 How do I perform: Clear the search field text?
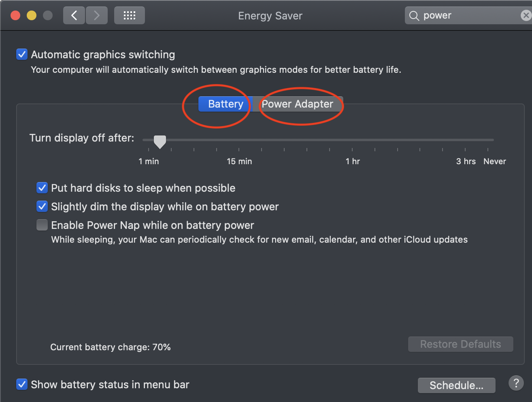[x=526, y=16]
